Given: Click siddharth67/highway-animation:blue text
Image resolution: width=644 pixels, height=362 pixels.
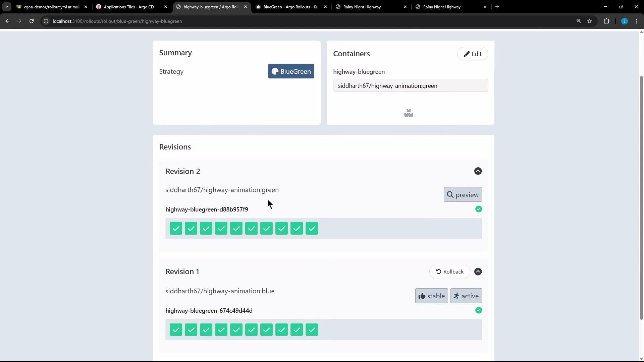Looking at the screenshot, I should click(x=220, y=291).
